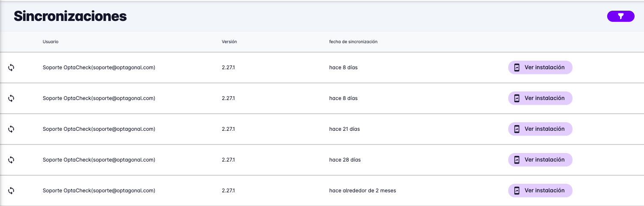Open the purple filter button
The height and width of the screenshot is (206, 644).
(x=620, y=16)
